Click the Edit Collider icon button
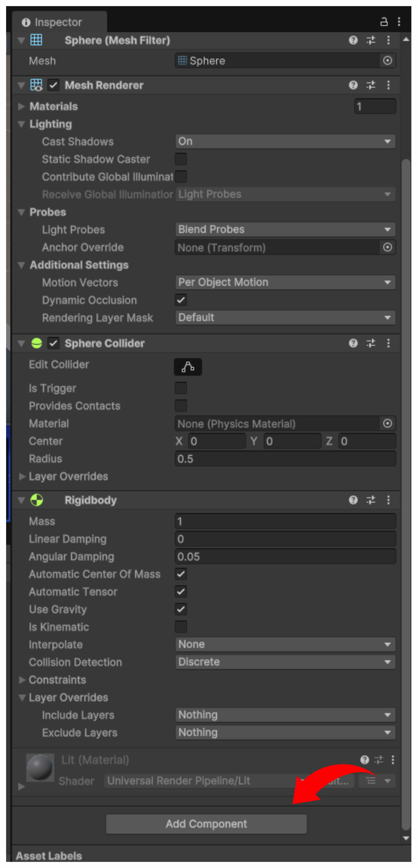This screenshot has height=868, width=418. [x=188, y=367]
